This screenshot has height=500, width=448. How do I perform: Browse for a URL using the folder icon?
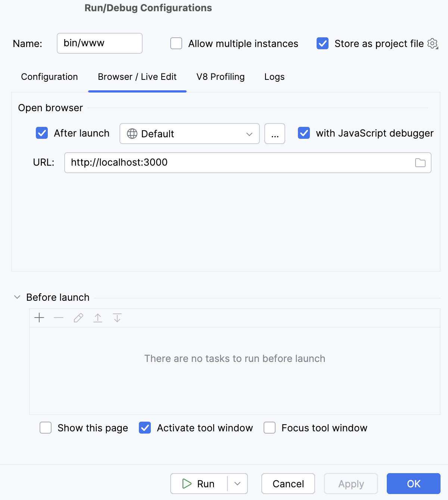[420, 163]
